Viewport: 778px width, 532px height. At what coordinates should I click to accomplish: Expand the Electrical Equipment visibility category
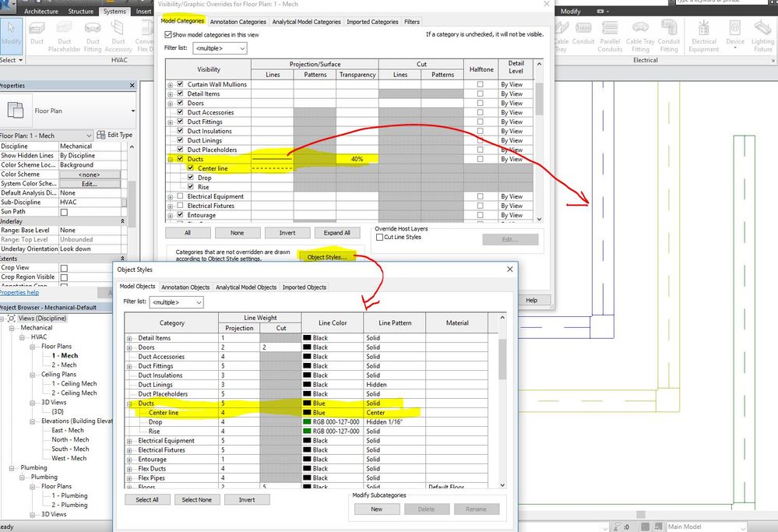point(171,197)
